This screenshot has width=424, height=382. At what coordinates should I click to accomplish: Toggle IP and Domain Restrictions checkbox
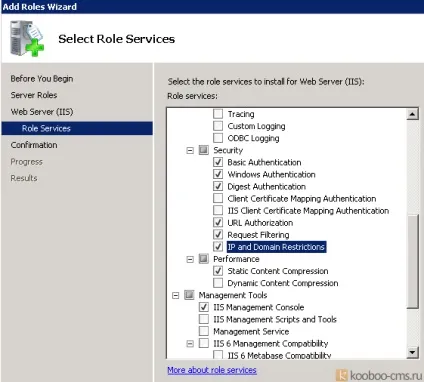click(218, 247)
